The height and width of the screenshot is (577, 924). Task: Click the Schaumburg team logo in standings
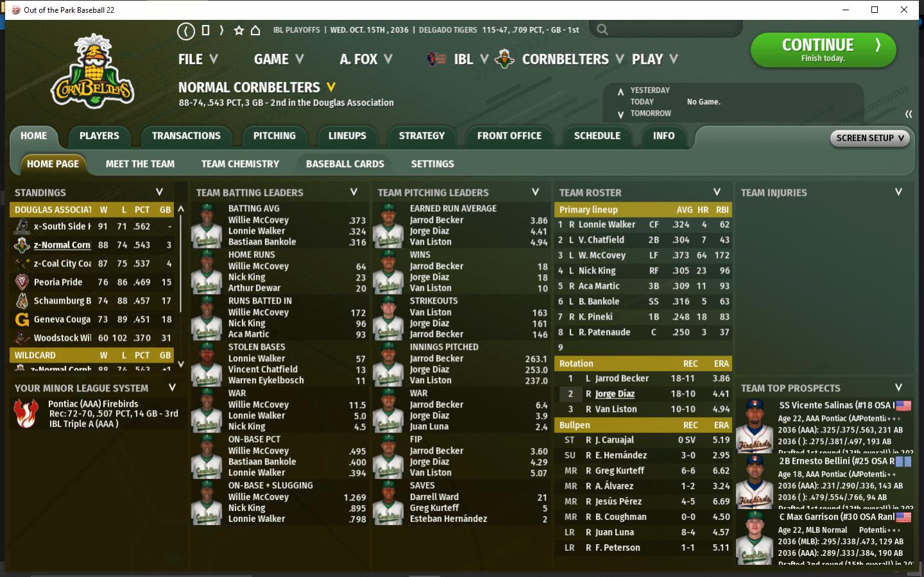pos(22,301)
